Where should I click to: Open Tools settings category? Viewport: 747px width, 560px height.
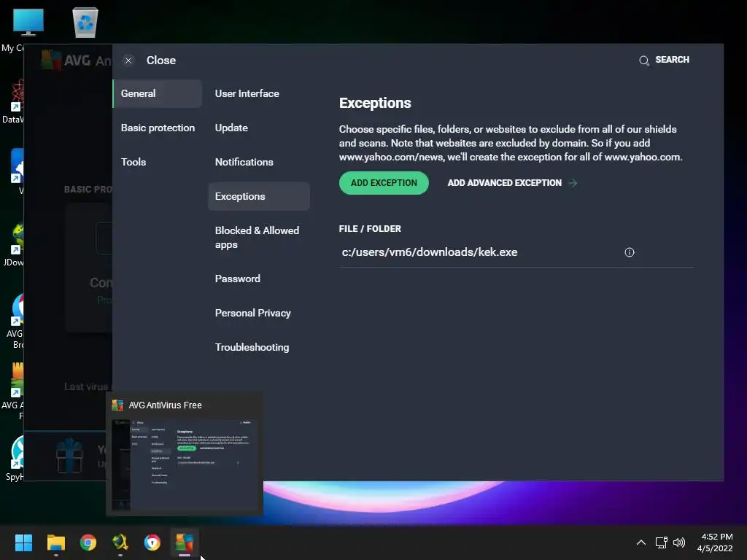[x=133, y=163]
